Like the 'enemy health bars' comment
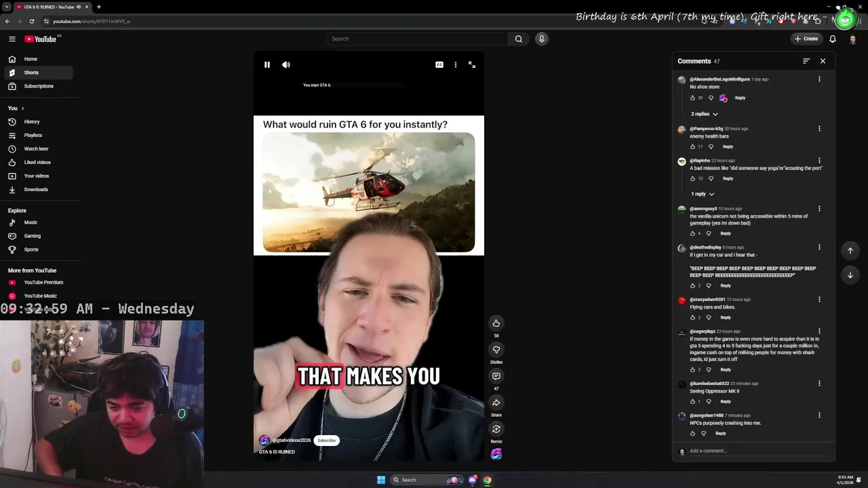The height and width of the screenshot is (488, 868). pyautogui.click(x=692, y=146)
